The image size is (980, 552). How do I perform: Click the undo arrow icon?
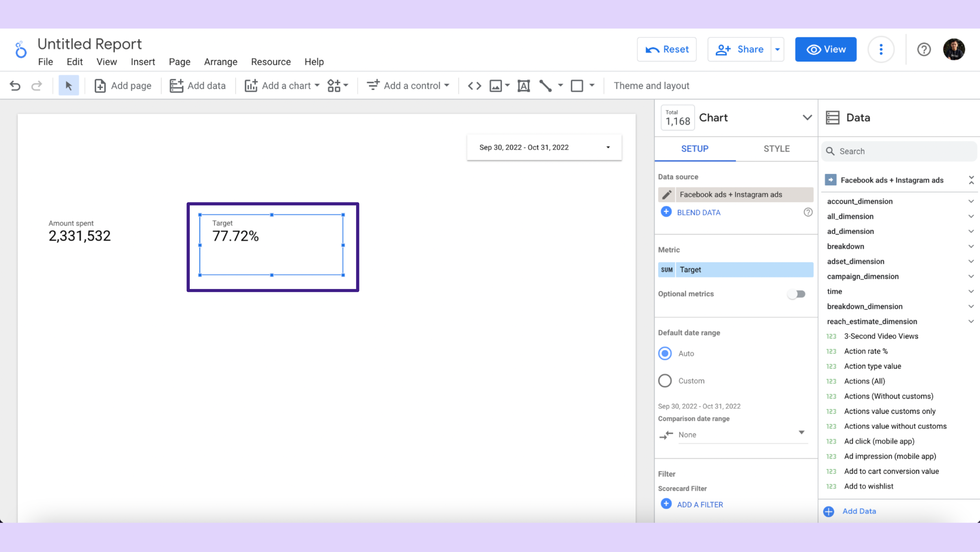[15, 86]
